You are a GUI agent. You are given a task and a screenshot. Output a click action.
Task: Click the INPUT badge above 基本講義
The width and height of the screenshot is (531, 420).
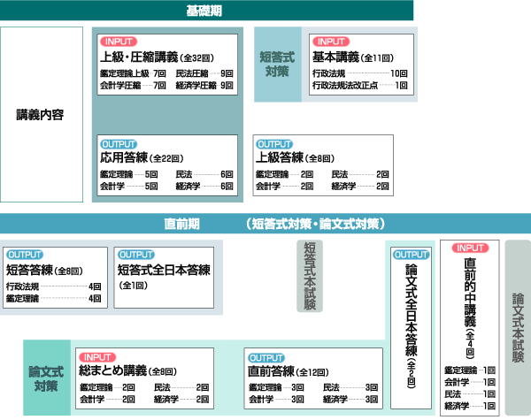pyautogui.click(x=333, y=42)
